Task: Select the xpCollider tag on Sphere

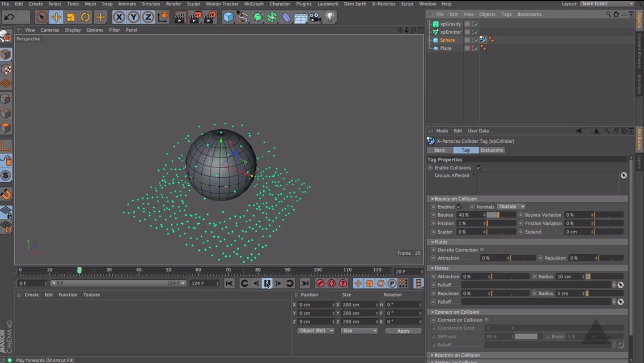Action: (483, 40)
